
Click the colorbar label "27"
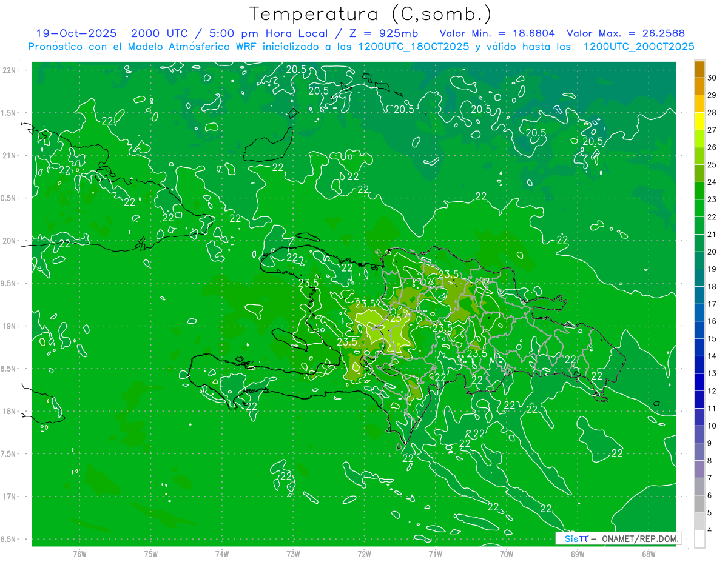[712, 130]
